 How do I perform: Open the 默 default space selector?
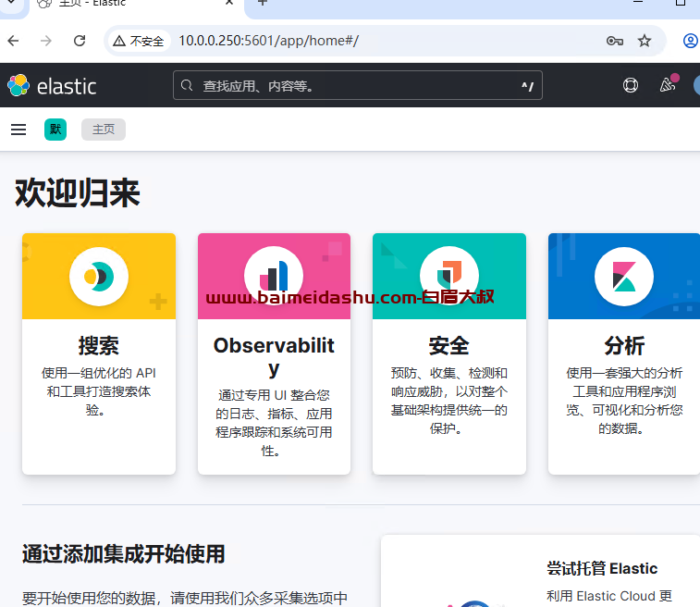click(55, 130)
